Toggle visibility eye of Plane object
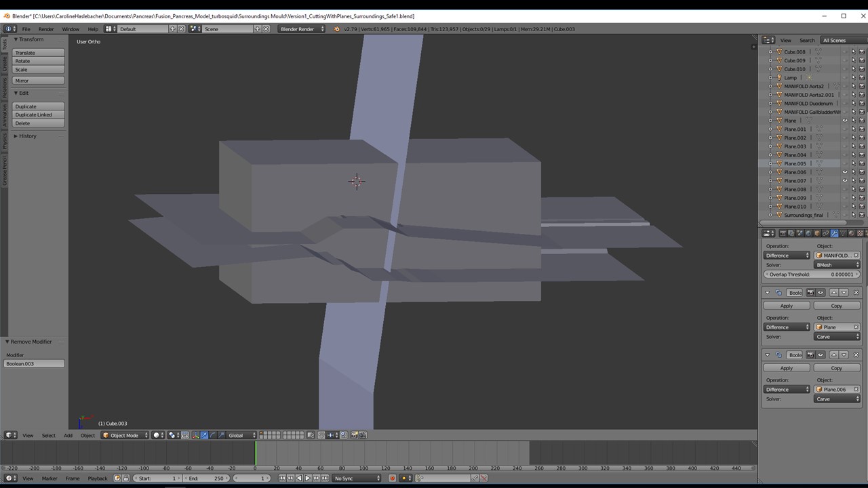 tap(845, 121)
